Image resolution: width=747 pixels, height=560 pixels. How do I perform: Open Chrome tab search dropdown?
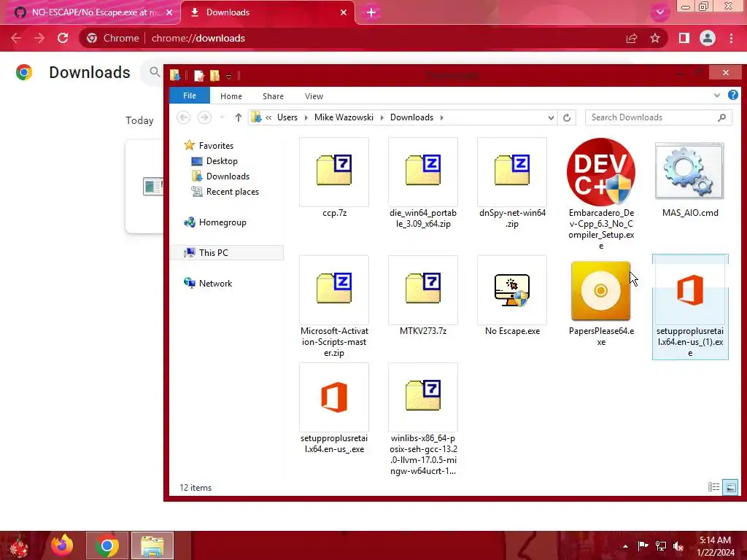tap(659, 12)
